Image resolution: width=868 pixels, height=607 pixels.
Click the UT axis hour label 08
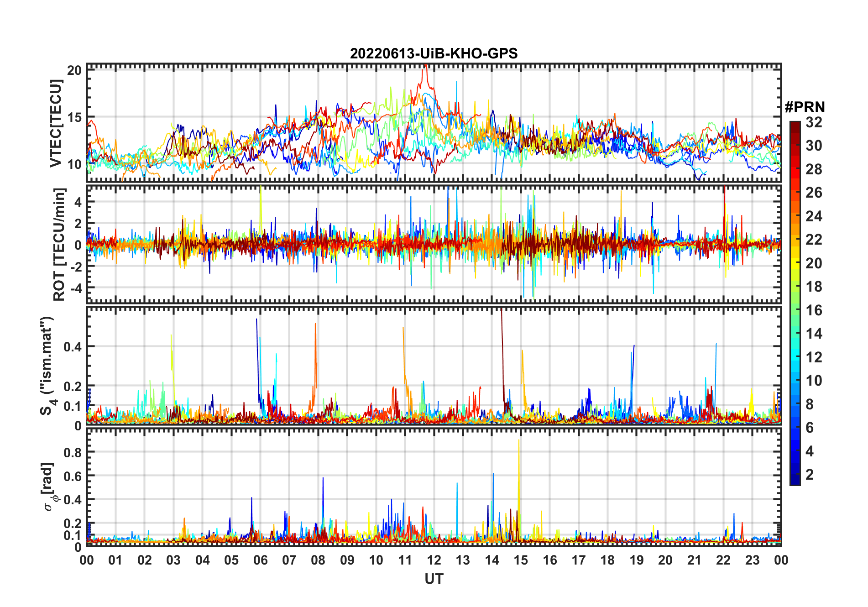pyautogui.click(x=318, y=560)
